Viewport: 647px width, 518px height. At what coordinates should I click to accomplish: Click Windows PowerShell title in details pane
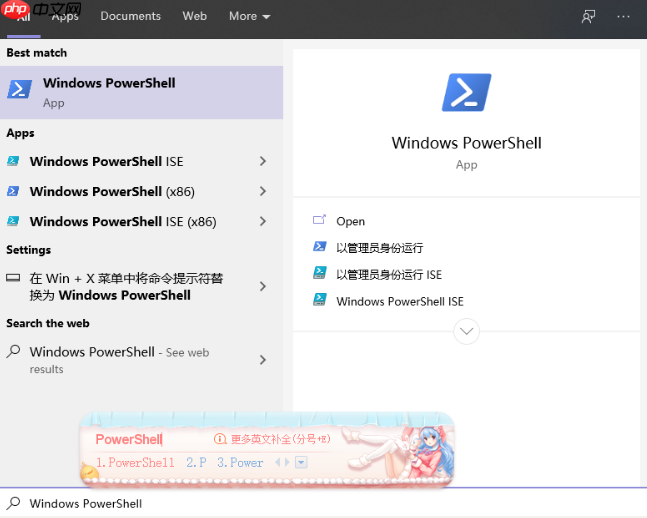pos(466,143)
